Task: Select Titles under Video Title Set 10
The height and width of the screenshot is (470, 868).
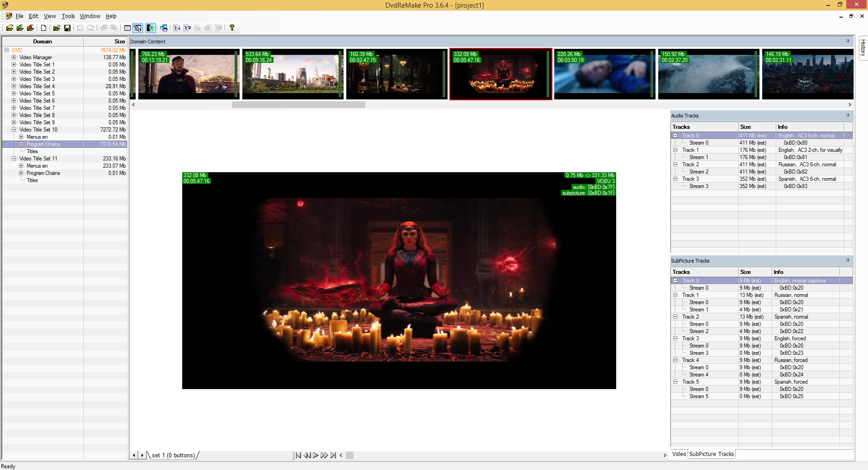Action: click(32, 151)
